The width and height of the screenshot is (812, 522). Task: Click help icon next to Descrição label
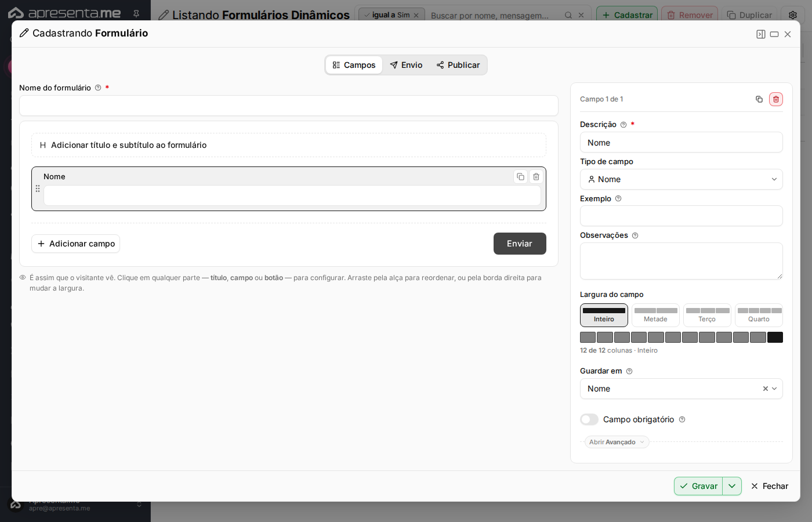[623, 125]
